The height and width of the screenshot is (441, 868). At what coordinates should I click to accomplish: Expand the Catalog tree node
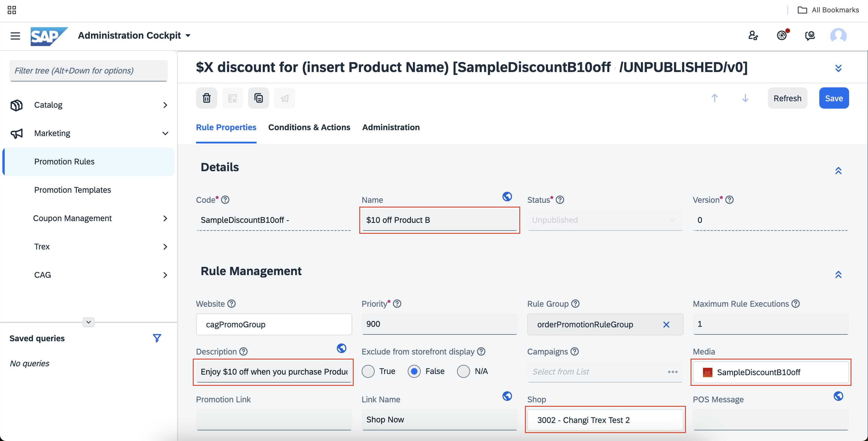[x=165, y=105]
